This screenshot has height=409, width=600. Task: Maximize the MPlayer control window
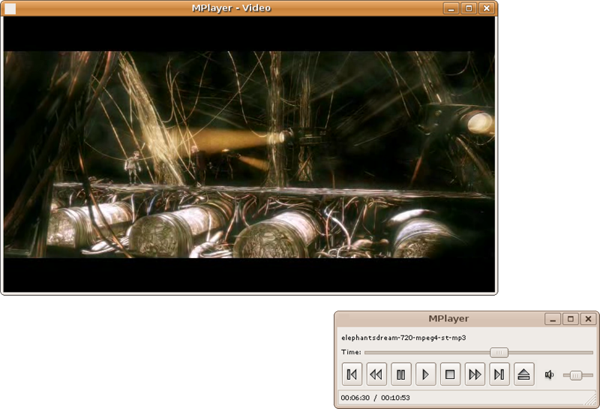point(571,319)
